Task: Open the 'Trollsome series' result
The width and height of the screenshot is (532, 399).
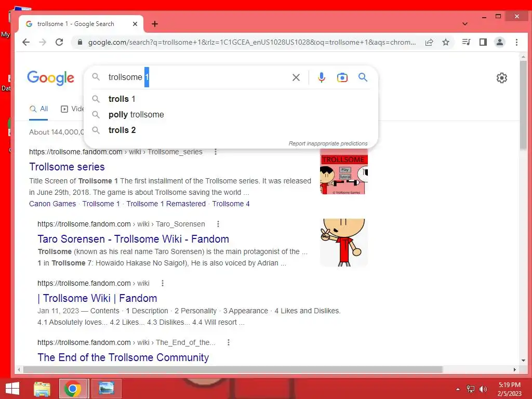Action: pyautogui.click(x=67, y=167)
